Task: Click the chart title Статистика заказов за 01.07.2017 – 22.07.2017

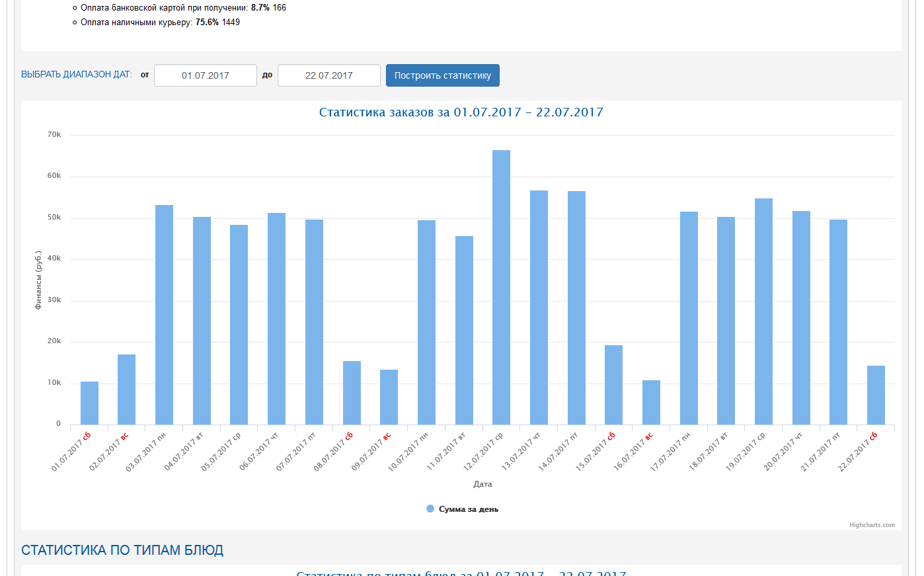Action: point(461,112)
